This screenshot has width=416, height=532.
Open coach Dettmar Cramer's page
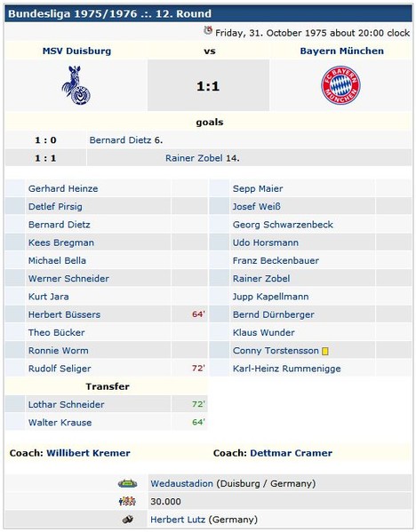click(291, 453)
